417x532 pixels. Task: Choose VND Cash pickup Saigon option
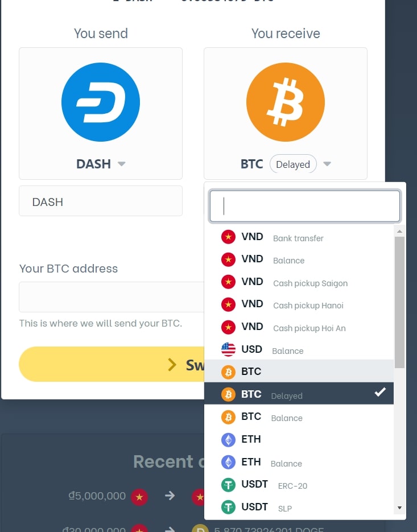point(299,282)
